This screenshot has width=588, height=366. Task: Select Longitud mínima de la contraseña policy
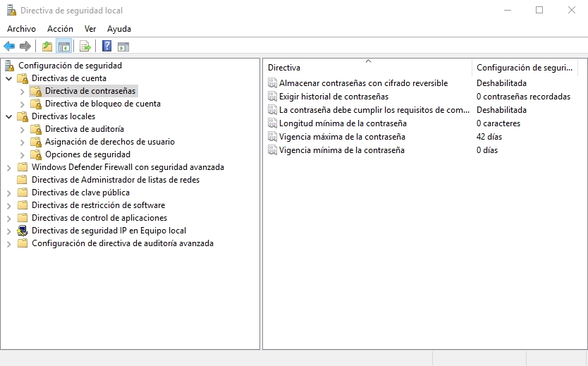coord(343,123)
